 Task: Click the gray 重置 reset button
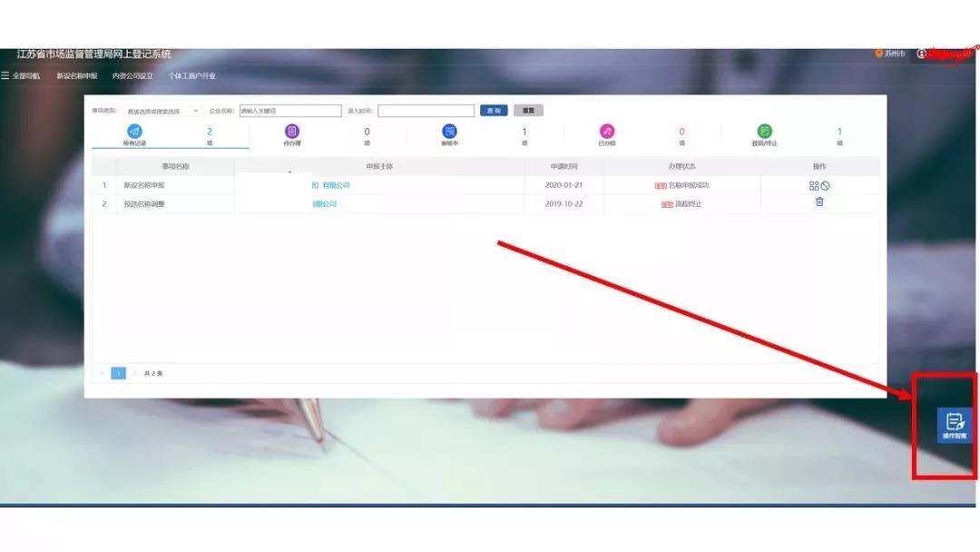click(528, 111)
